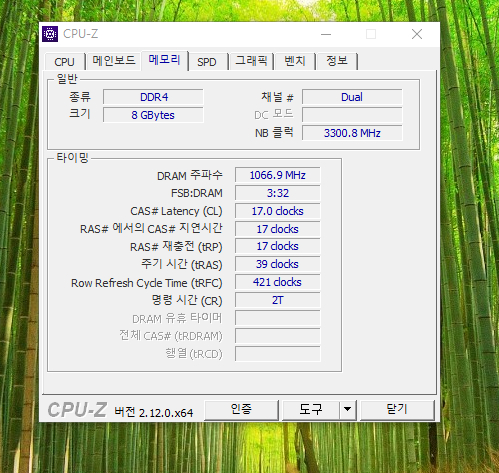Switch to the SPD tab
499x473 pixels.
click(x=207, y=62)
